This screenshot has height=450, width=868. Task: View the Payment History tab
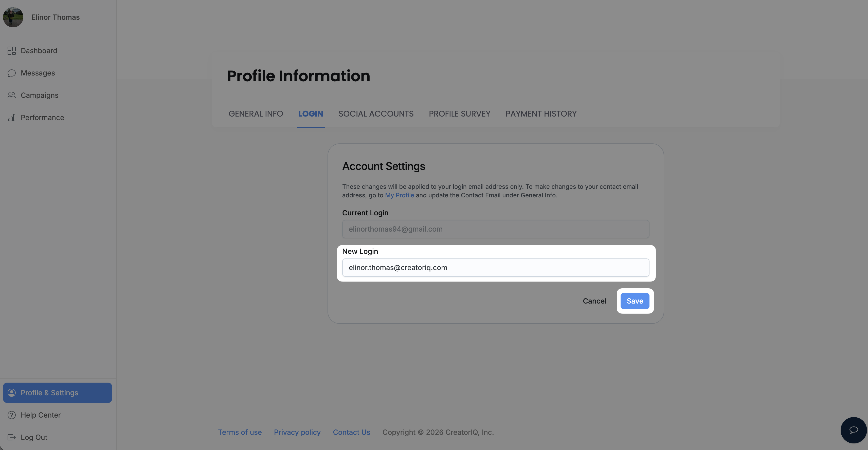(x=541, y=114)
